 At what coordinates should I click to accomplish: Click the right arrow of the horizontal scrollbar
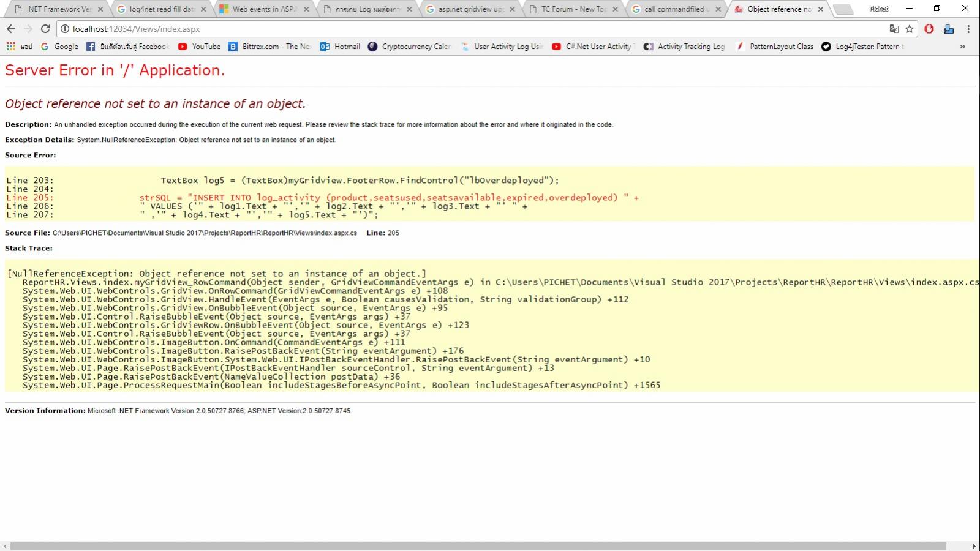pos(974,545)
